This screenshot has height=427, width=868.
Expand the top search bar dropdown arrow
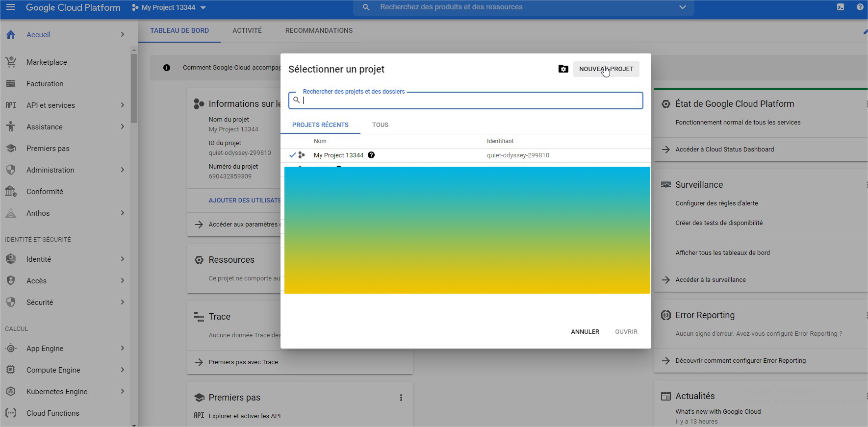pyautogui.click(x=682, y=7)
